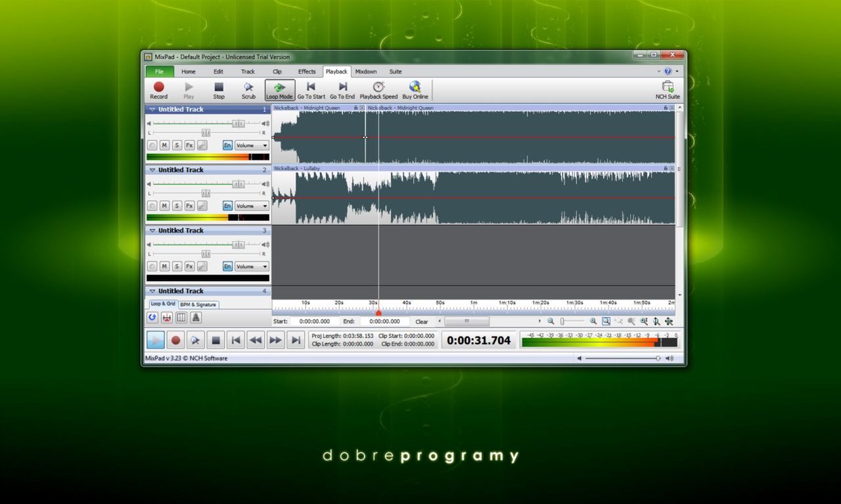Open the Volume dropdown on track 1
Image resolution: width=841 pixels, height=504 pixels.
point(252,145)
